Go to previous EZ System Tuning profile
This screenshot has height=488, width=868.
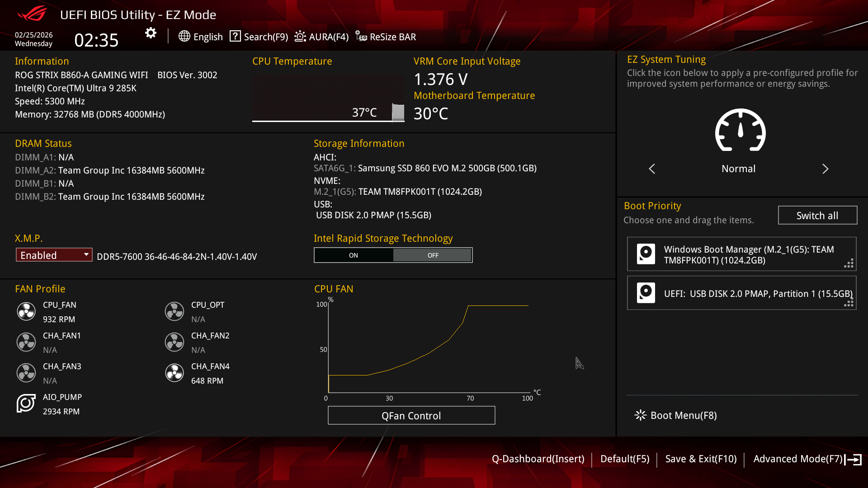[652, 169]
